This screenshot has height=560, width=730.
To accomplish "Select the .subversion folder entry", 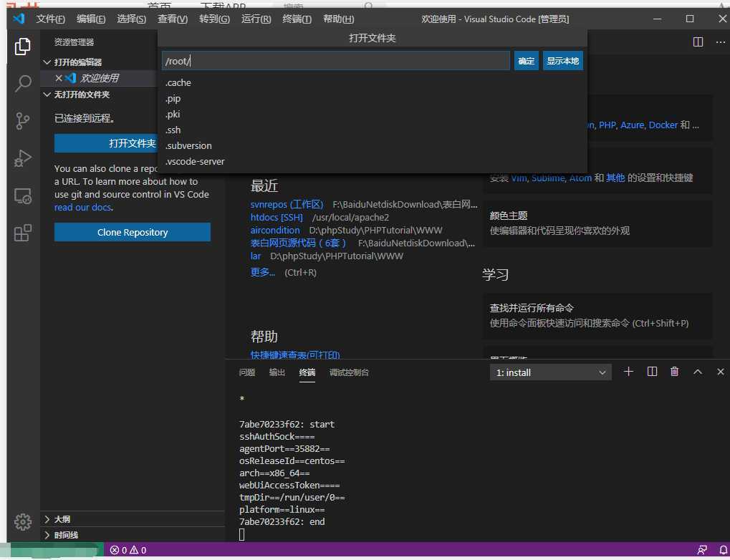I will coord(372,145).
